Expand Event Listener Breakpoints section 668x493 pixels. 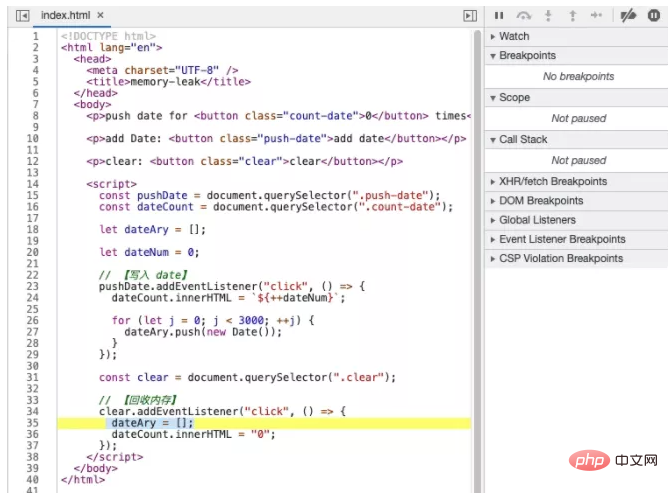tap(576, 239)
